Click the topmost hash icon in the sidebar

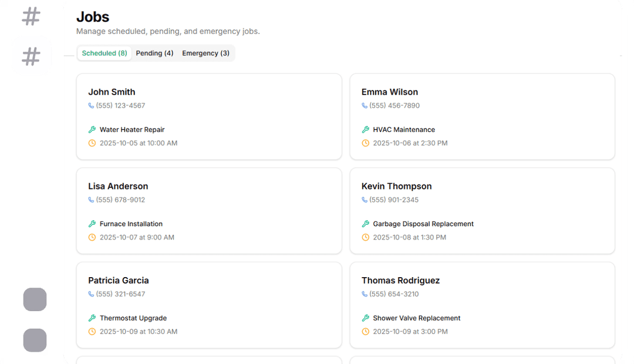31,16
